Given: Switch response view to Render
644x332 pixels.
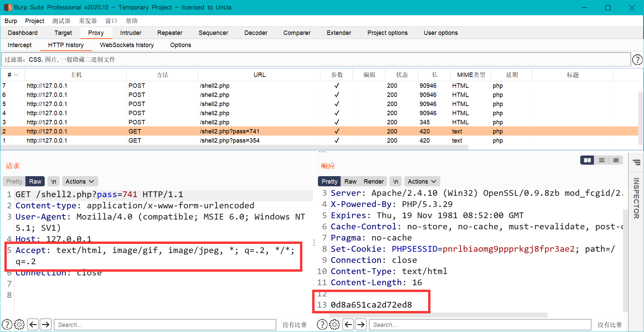Looking at the screenshot, I should tap(374, 182).
